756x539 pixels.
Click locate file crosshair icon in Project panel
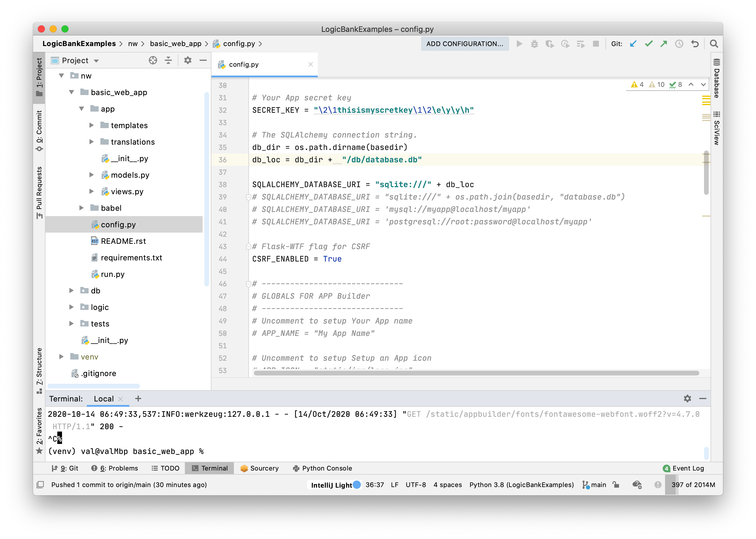(x=153, y=61)
